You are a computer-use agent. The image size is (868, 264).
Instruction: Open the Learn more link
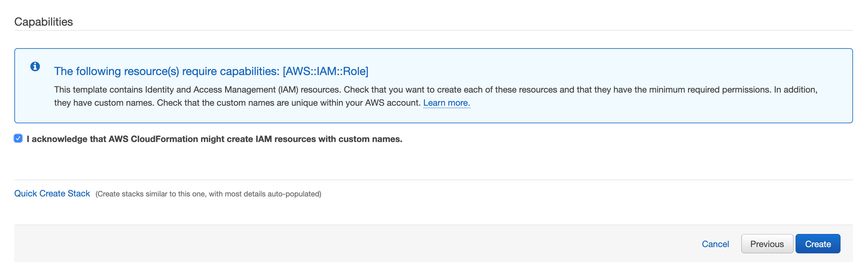(446, 103)
